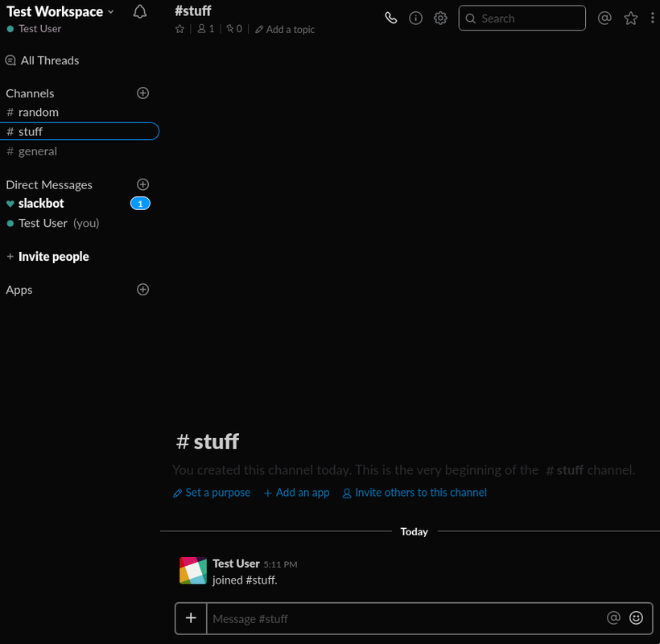This screenshot has height=644, width=660.
Task: Open the Direct Messages heading
Action: coord(49,185)
